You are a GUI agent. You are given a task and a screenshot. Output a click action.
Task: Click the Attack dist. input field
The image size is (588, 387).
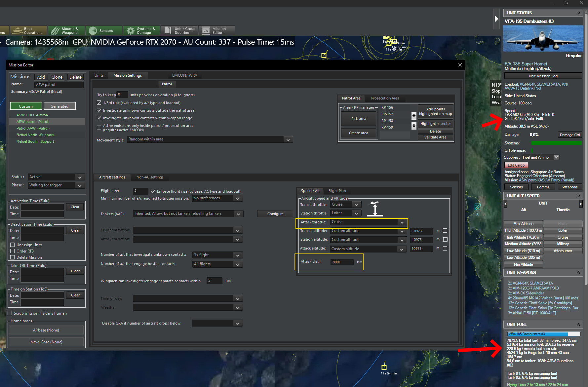(342, 262)
